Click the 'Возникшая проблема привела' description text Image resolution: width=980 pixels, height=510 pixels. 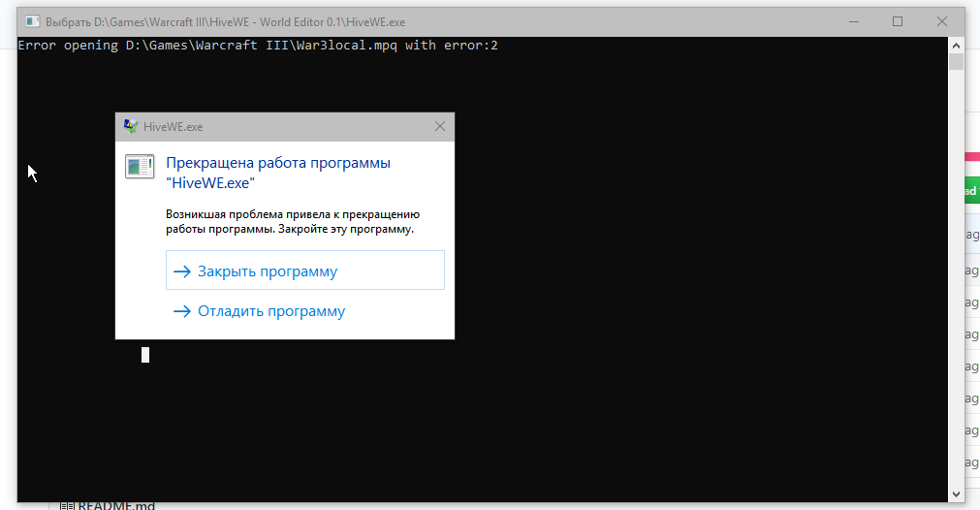click(293, 221)
